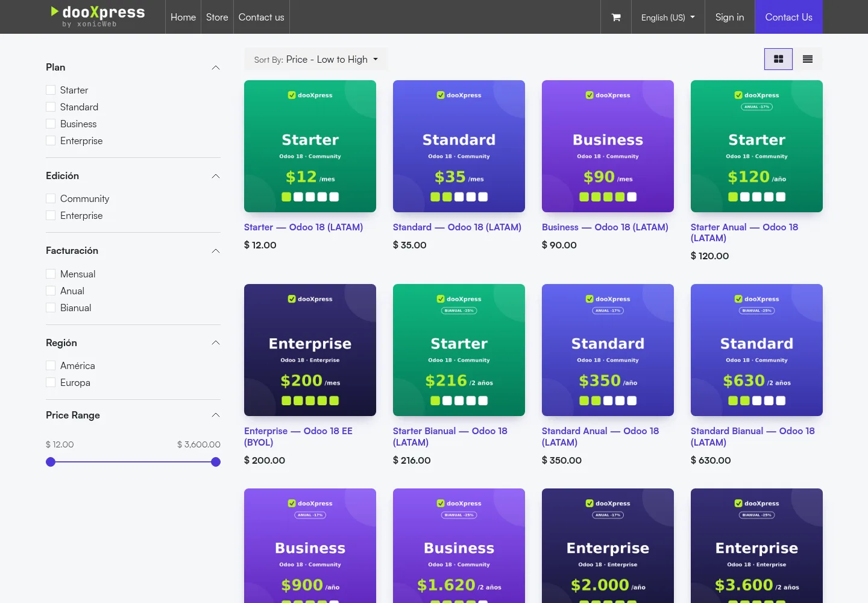868x603 pixels.
Task: Open Starter — Odoo 18 (LATAM) product link
Action: tap(303, 227)
